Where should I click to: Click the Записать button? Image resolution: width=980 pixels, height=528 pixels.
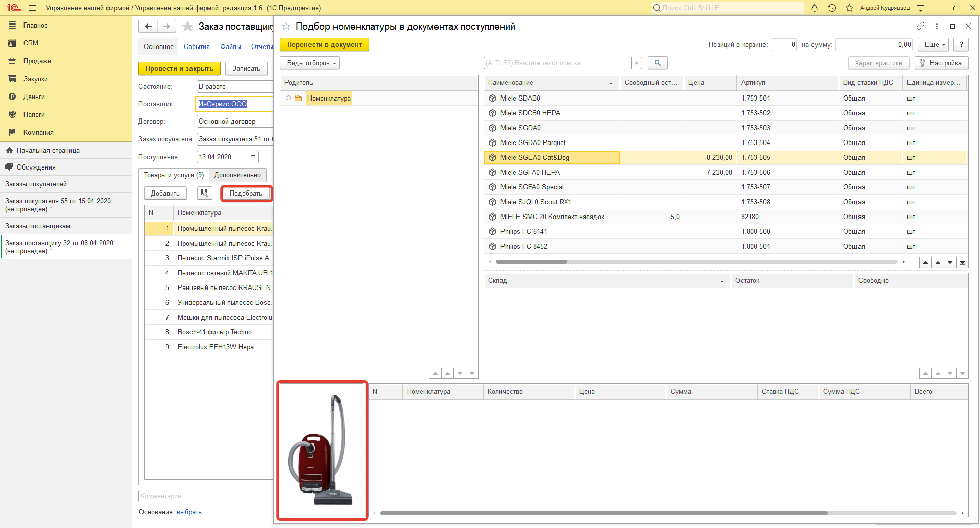[x=246, y=68]
